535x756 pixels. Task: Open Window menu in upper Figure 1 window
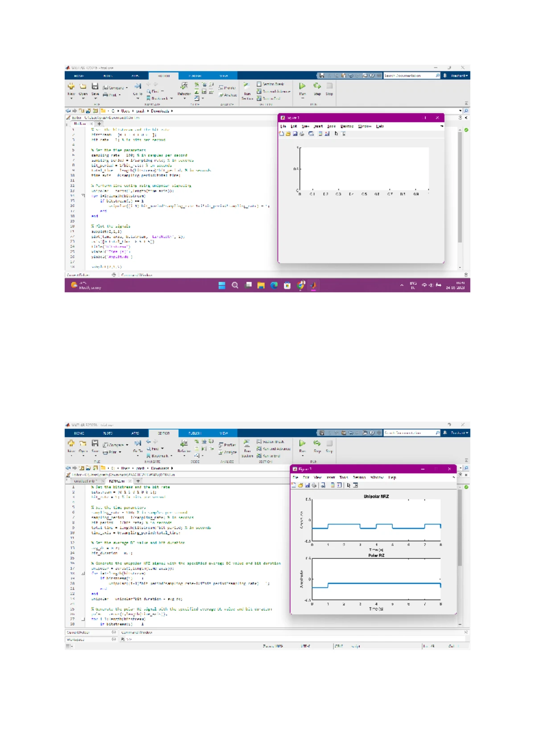[x=364, y=126]
